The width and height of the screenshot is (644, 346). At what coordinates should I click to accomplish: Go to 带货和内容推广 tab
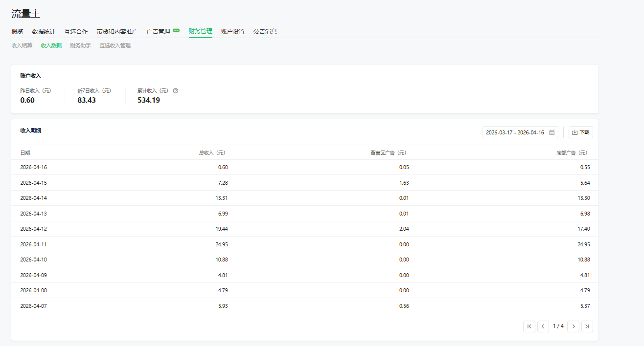pyautogui.click(x=117, y=31)
